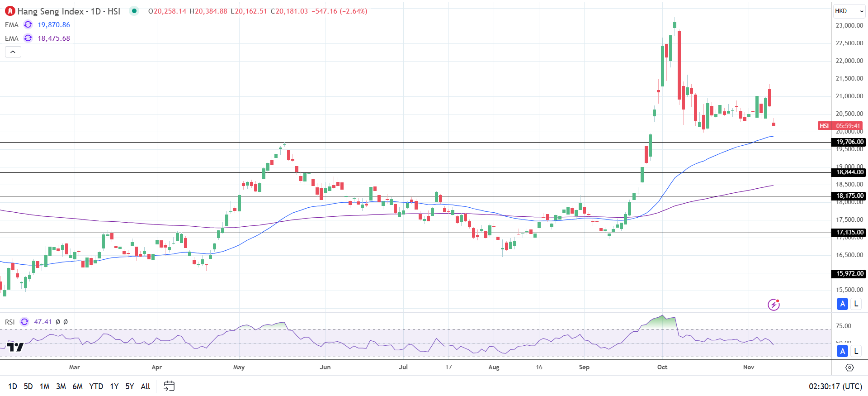Click the RSI indicator refresh icon
868x396 pixels.
24,322
